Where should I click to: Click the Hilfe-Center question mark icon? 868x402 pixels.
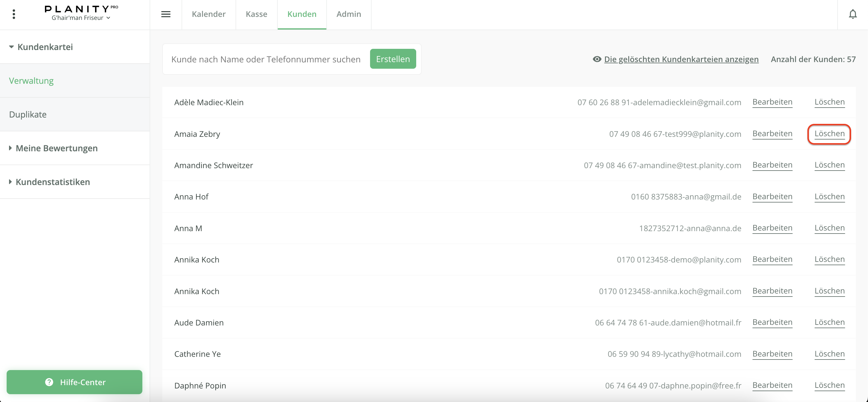[x=49, y=382]
